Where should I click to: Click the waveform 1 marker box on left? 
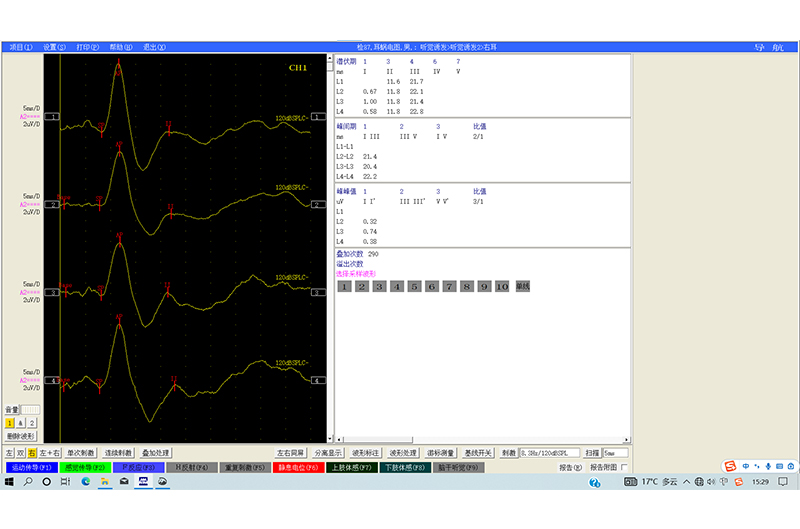[53, 117]
